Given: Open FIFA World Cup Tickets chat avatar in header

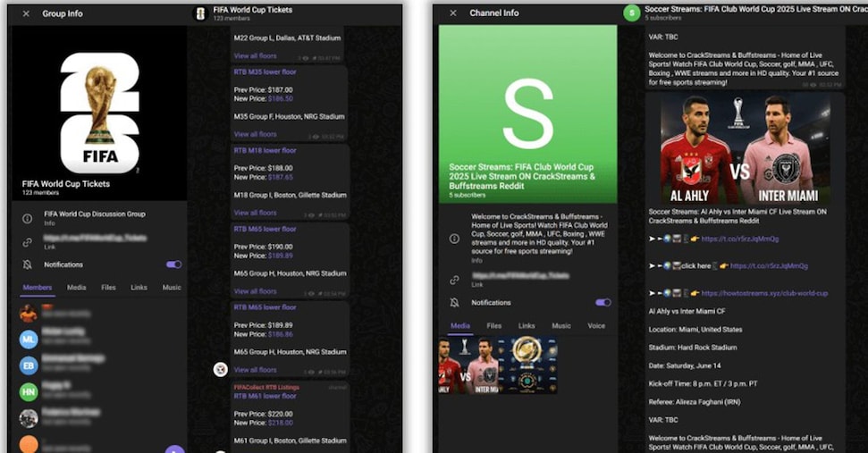Looking at the screenshot, I should 201,13.
